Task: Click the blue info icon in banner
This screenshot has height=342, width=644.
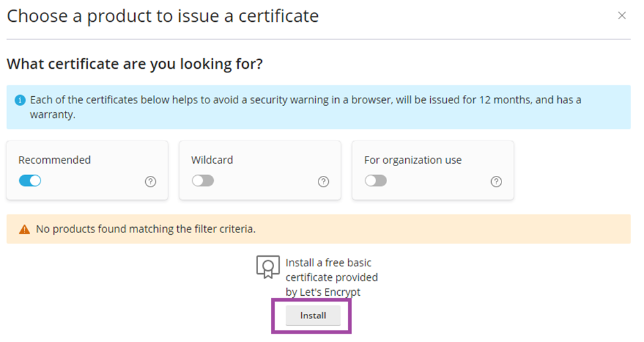Action: click(x=20, y=100)
